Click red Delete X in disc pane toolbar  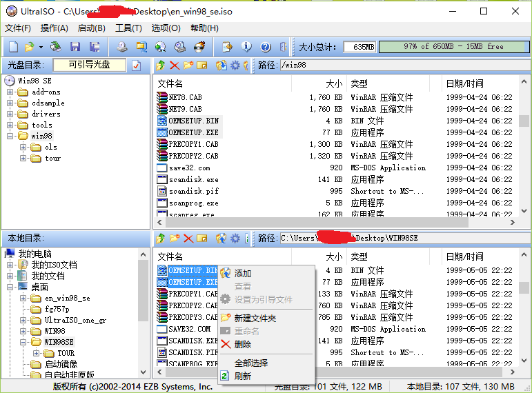[x=175, y=65]
